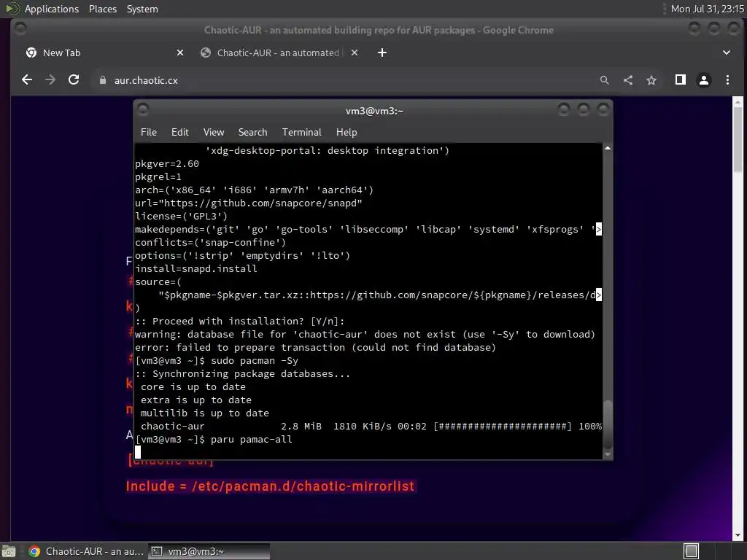Click the Chrome forward arrow
This screenshot has height=560, width=747.
coord(50,80)
